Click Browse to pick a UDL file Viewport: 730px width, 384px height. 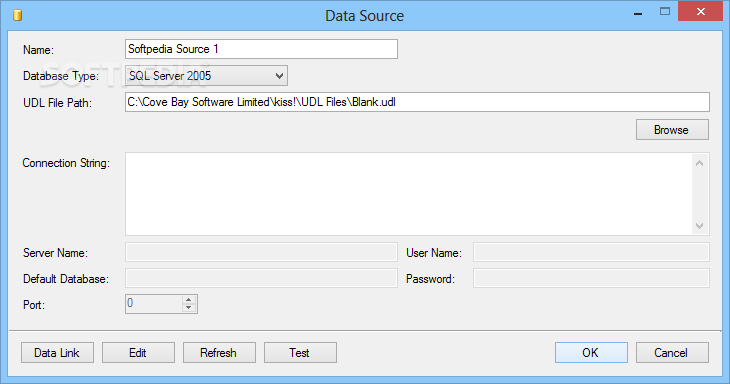672,130
